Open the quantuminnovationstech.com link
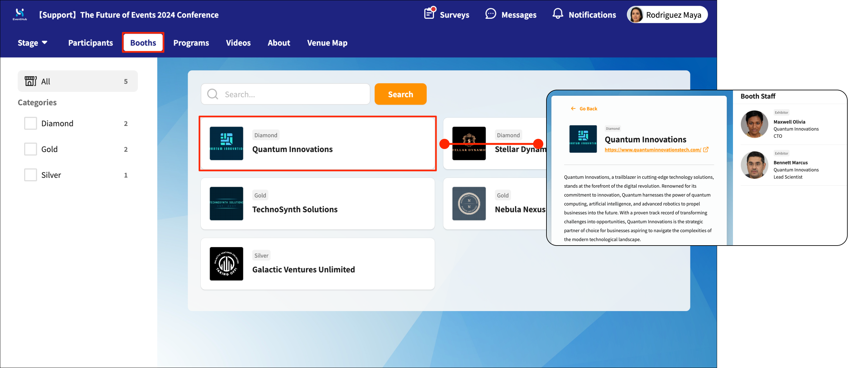This screenshot has height=368, width=868. tap(653, 150)
